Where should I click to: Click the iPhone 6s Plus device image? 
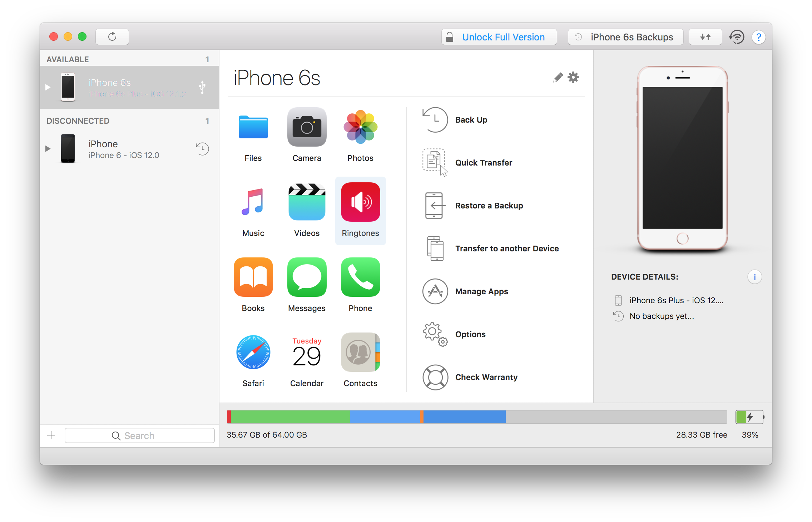coord(682,158)
